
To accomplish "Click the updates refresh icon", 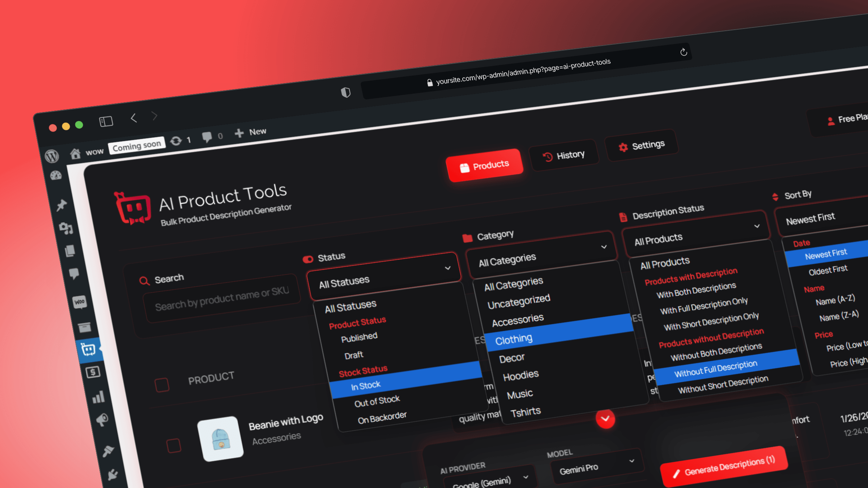I will [x=176, y=141].
